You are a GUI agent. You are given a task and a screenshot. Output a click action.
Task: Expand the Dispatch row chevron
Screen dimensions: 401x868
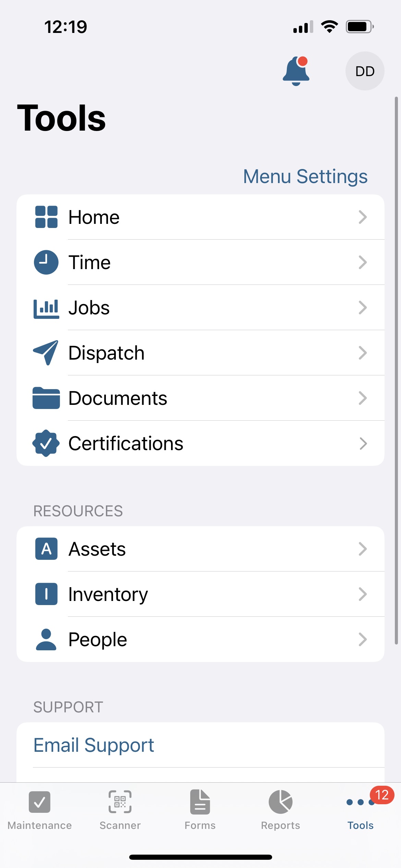363,353
